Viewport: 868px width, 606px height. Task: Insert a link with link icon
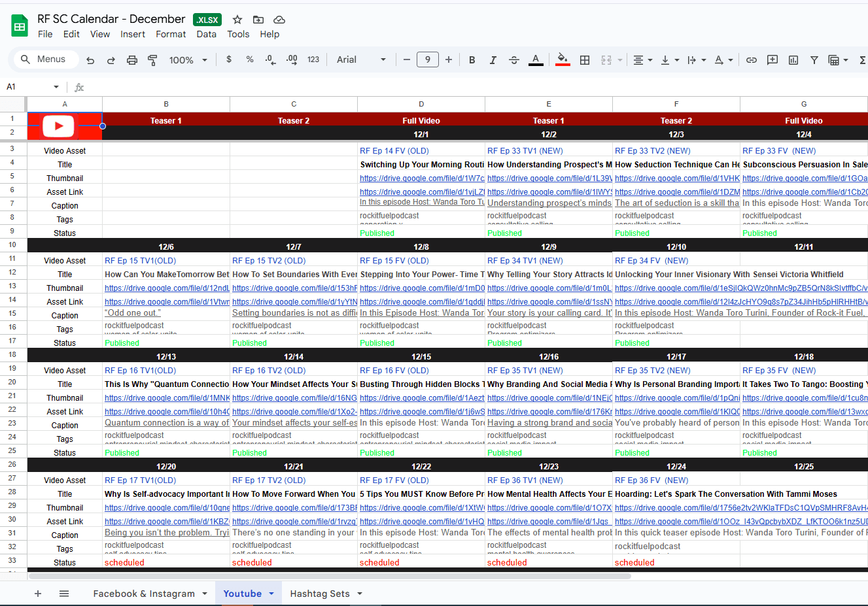coord(752,59)
